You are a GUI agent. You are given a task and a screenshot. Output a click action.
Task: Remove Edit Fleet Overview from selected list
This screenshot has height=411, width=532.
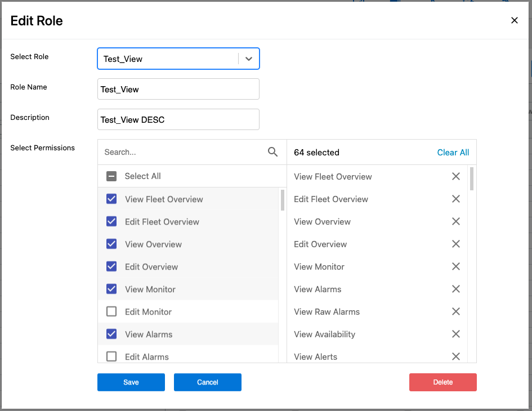click(x=455, y=199)
